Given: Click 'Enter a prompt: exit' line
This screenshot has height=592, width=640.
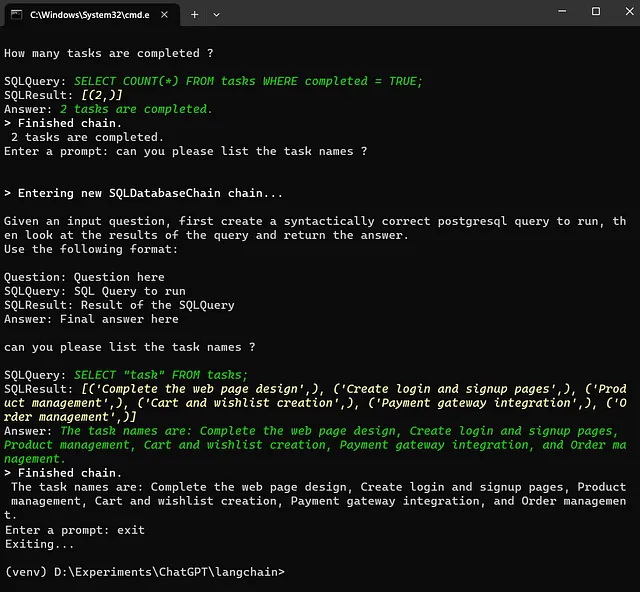Looking at the screenshot, I should pos(75,530).
